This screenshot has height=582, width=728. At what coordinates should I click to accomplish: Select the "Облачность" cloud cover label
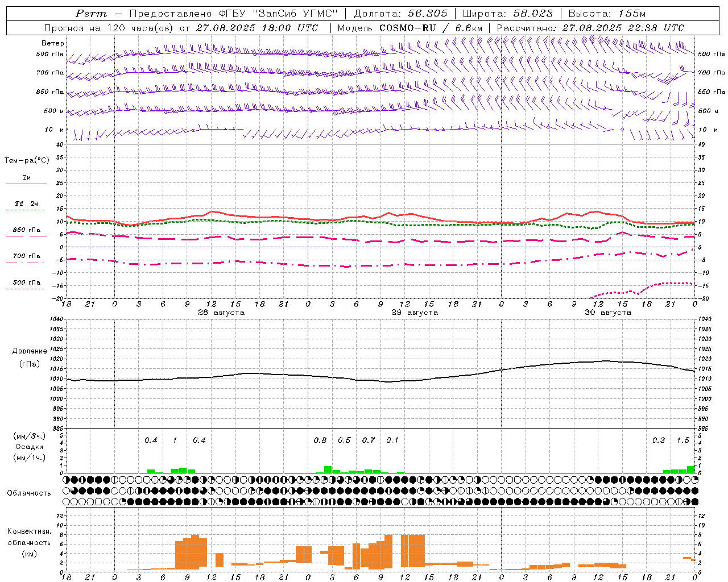coord(29,493)
